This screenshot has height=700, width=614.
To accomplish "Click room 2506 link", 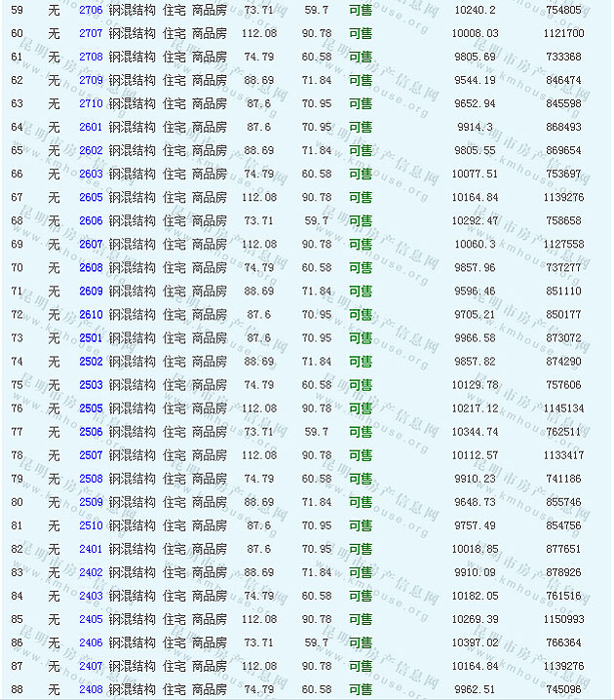I will (x=91, y=432).
